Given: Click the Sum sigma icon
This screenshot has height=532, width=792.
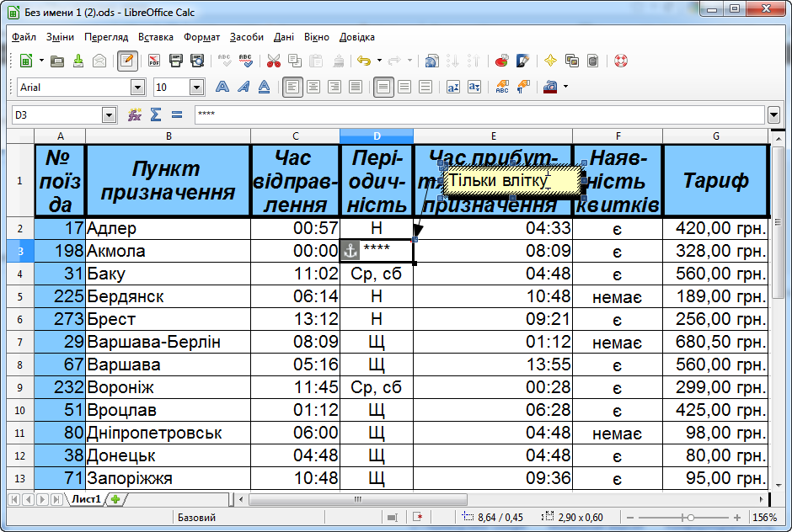Looking at the screenshot, I should coord(156,114).
